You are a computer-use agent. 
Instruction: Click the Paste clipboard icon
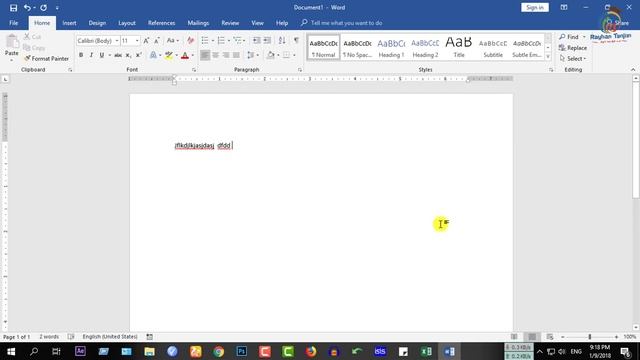coord(12,42)
